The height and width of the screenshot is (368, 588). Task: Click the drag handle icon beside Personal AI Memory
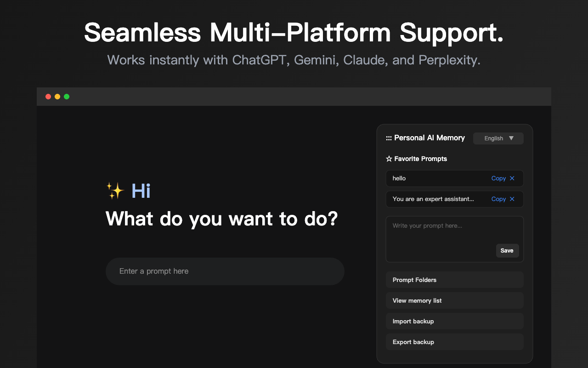(389, 138)
